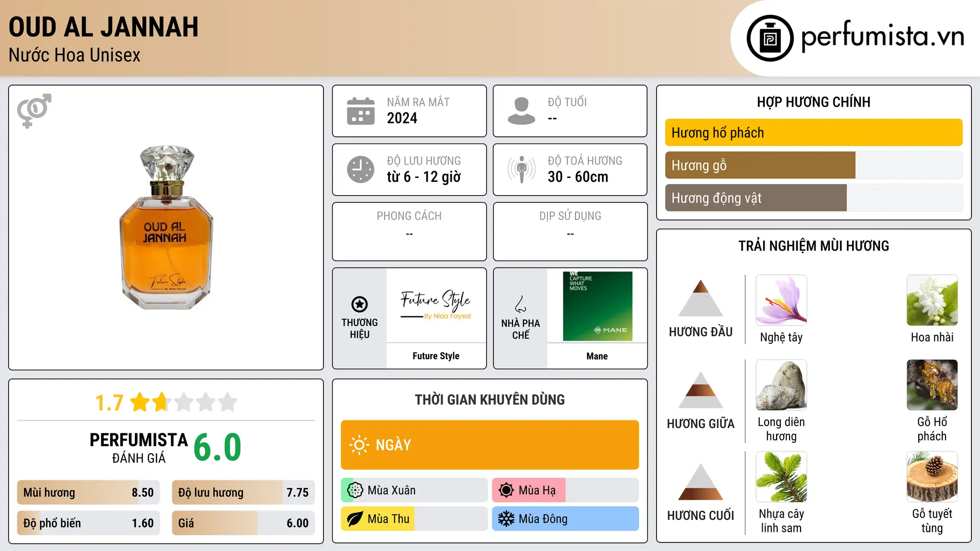
Task: Select the Gỗ Hổ phách amber image
Action: [x=932, y=385]
